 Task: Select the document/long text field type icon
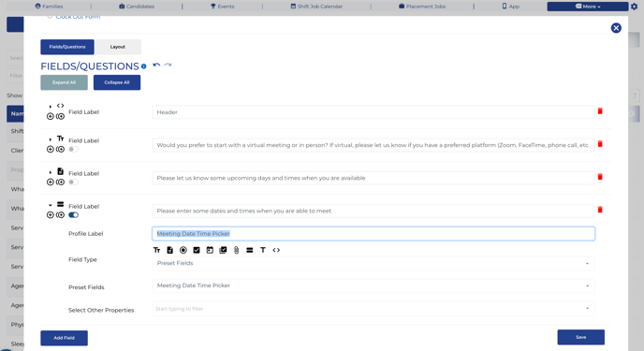pyautogui.click(x=170, y=250)
